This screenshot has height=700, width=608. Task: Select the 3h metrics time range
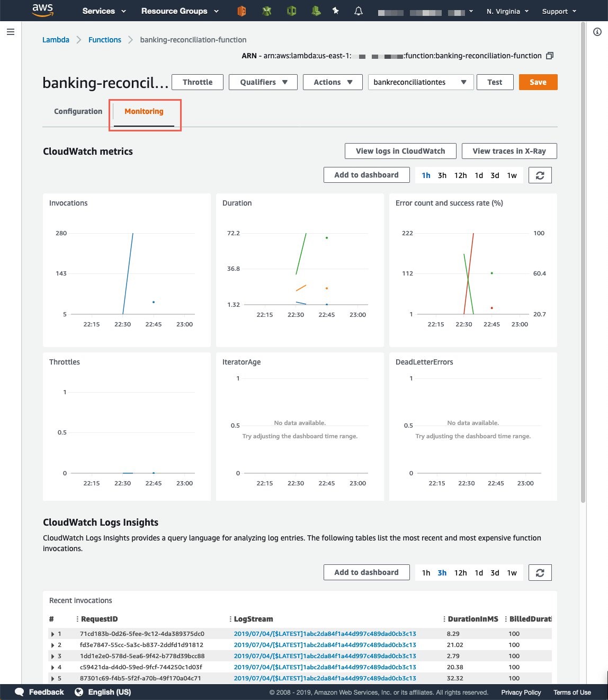442,175
